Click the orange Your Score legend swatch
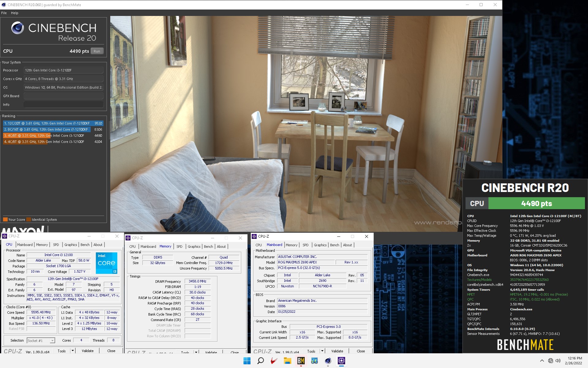 pyautogui.click(x=5, y=220)
